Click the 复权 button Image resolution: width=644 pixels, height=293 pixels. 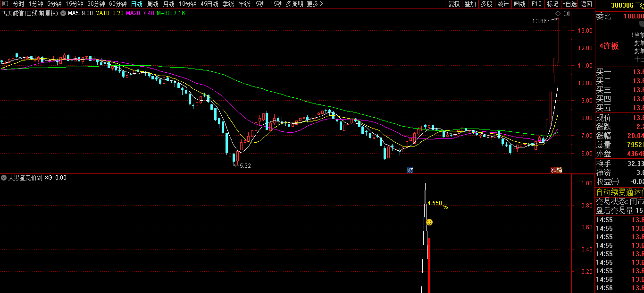[x=454, y=4]
